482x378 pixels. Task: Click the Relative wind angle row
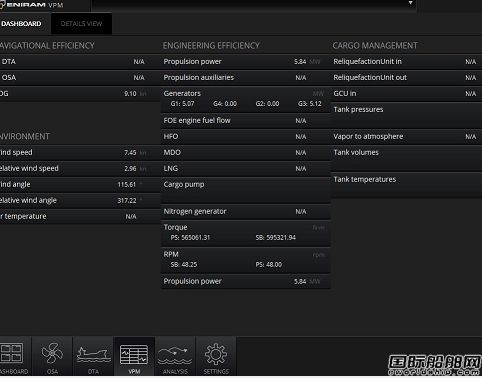pos(79,201)
